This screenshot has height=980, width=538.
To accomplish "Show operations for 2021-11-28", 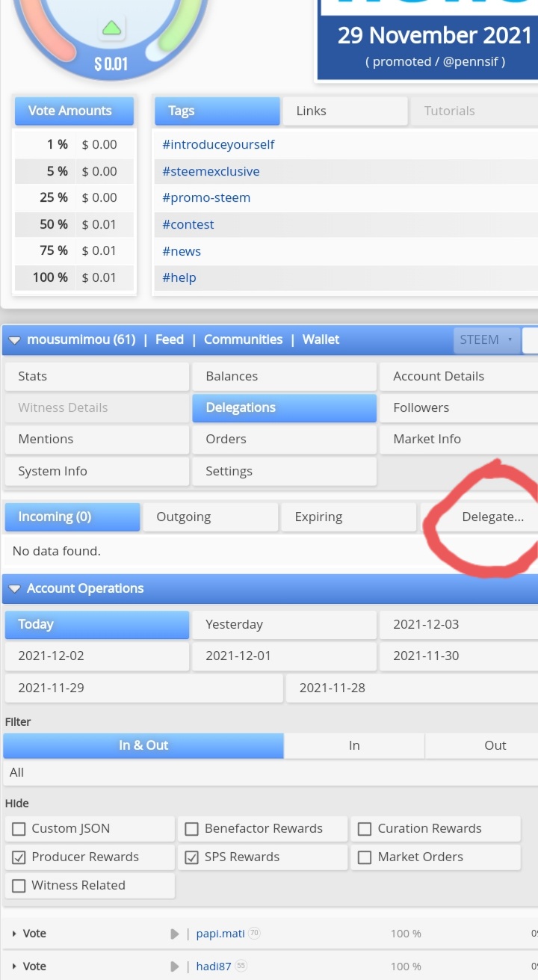I will point(412,688).
